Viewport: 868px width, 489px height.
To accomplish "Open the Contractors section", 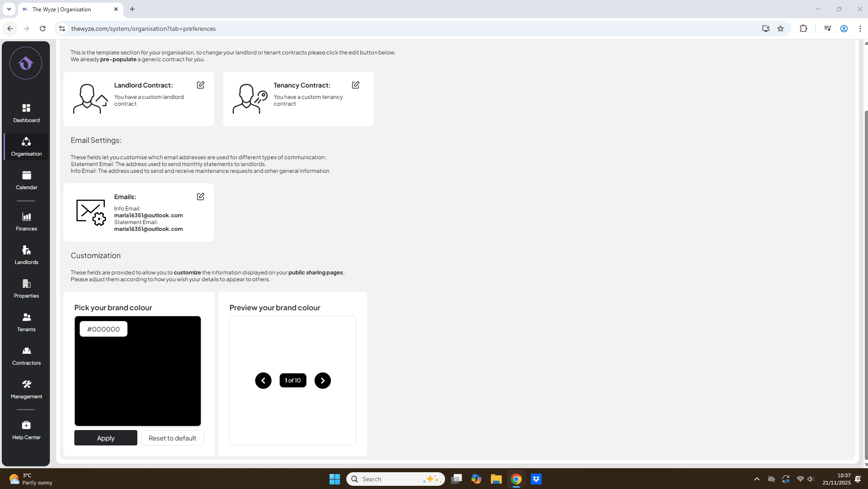I will [26, 355].
